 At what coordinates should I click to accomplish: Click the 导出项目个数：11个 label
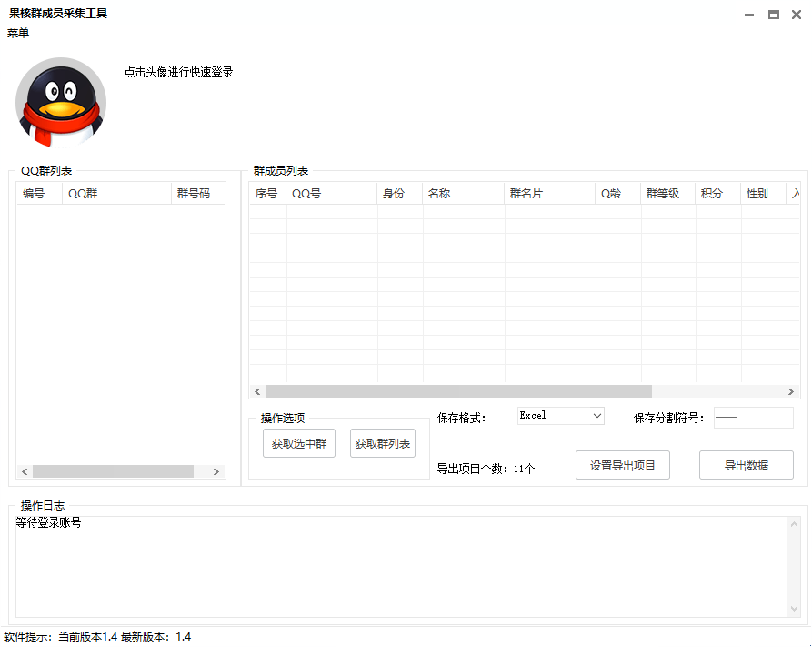click(486, 469)
